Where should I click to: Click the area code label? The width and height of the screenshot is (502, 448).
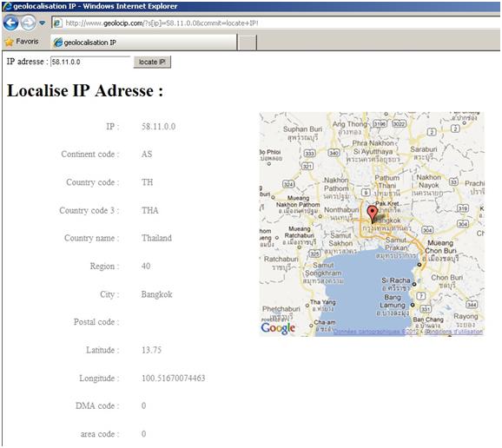click(x=100, y=434)
